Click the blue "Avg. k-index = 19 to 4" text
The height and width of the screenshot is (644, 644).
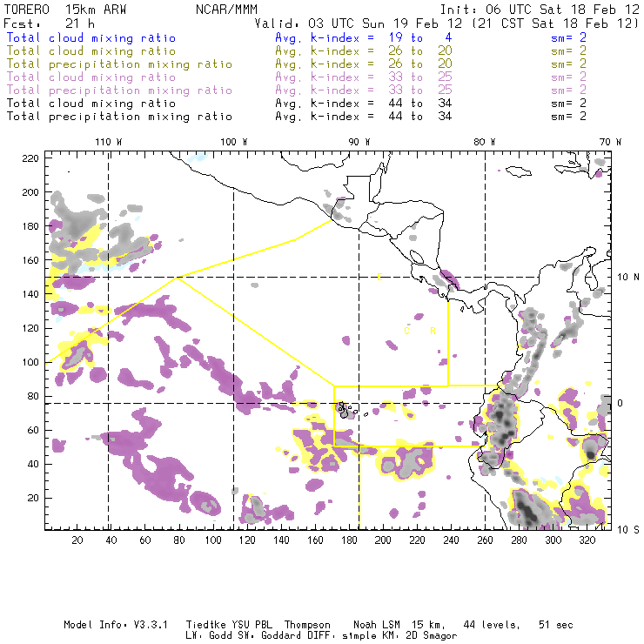tap(364, 37)
